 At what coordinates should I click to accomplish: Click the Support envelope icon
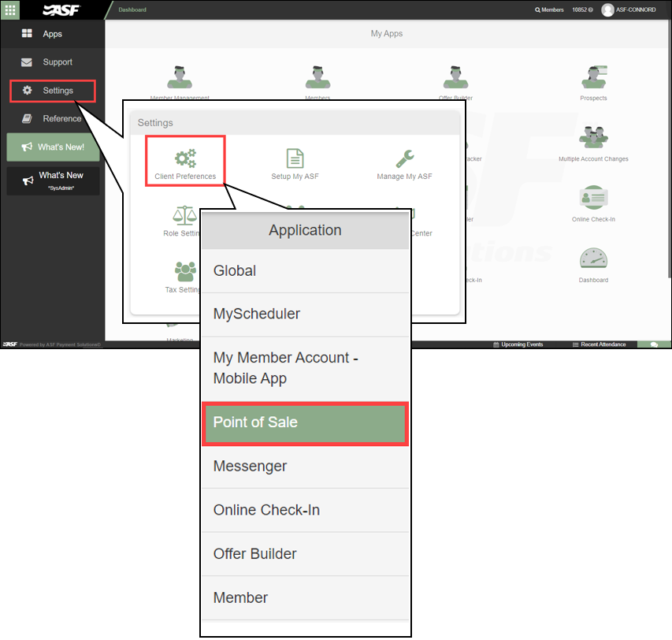27,62
